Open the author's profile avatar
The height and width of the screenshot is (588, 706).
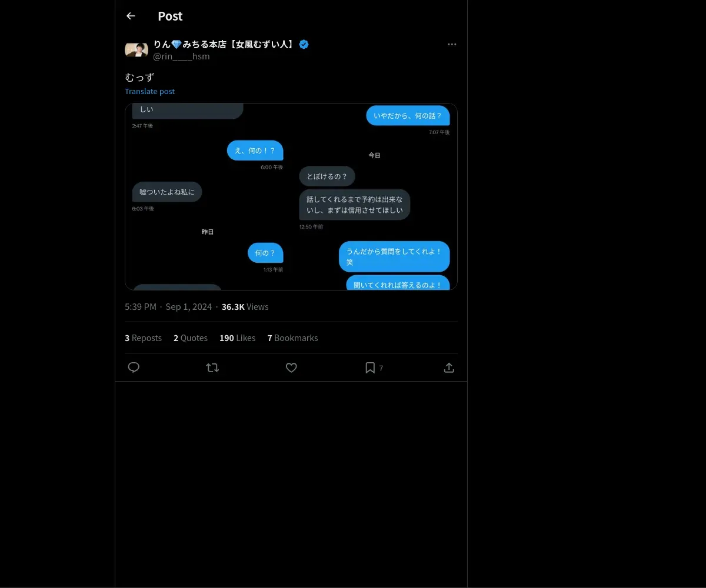136,49
